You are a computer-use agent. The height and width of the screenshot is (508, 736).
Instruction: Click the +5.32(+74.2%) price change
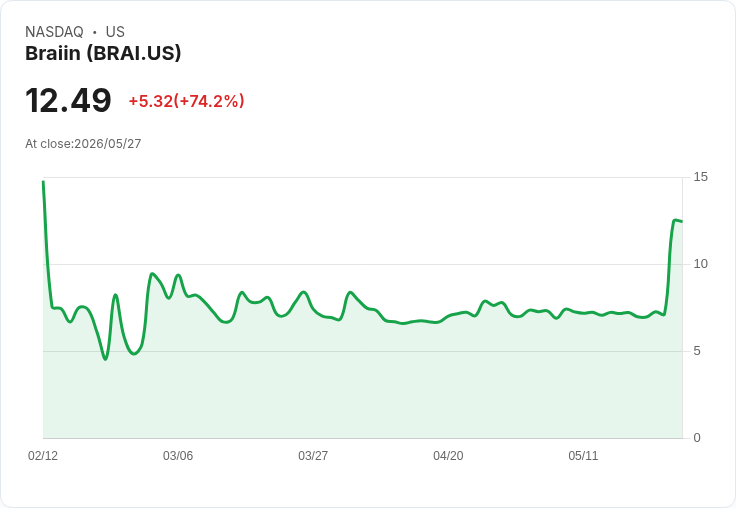[186, 101]
